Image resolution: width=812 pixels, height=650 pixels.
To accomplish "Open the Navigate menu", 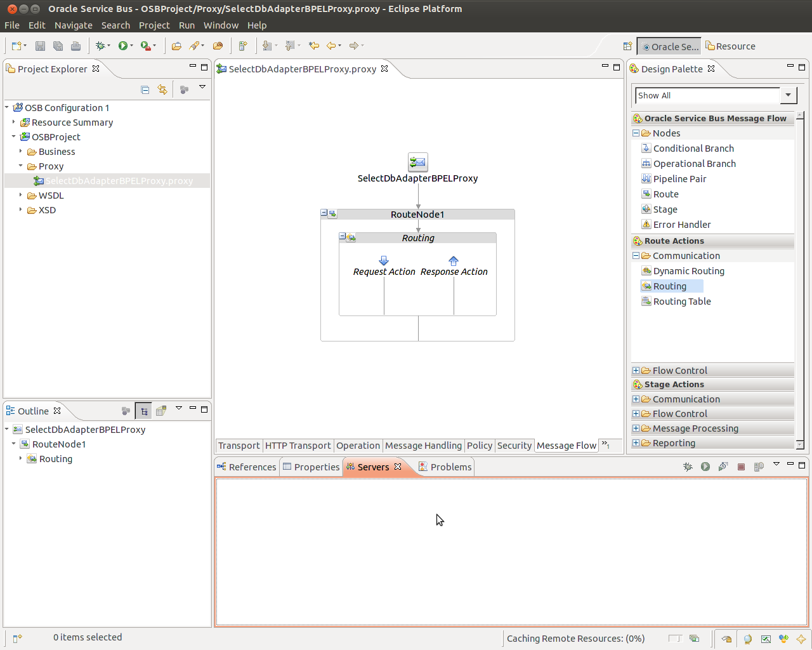I will (x=73, y=25).
